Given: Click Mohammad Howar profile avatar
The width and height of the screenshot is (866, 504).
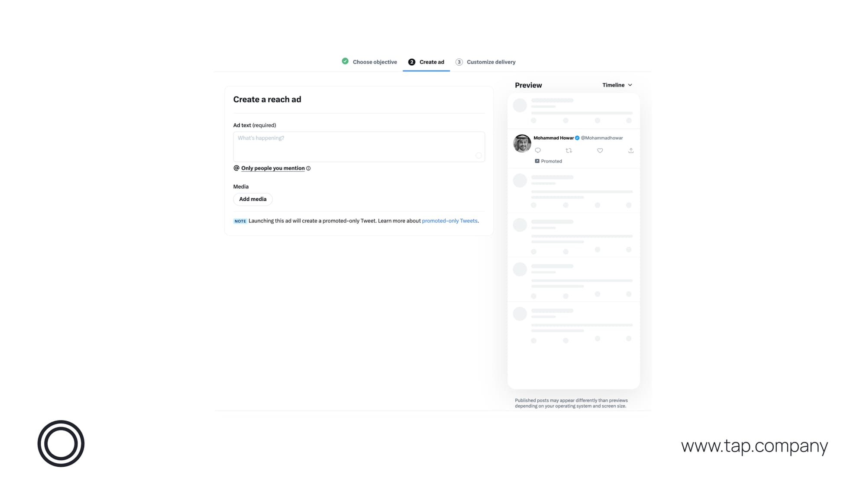Looking at the screenshot, I should coord(522,143).
